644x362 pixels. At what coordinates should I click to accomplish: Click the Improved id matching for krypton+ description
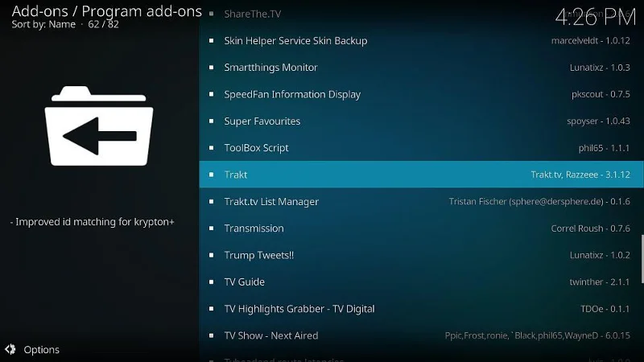(x=93, y=222)
